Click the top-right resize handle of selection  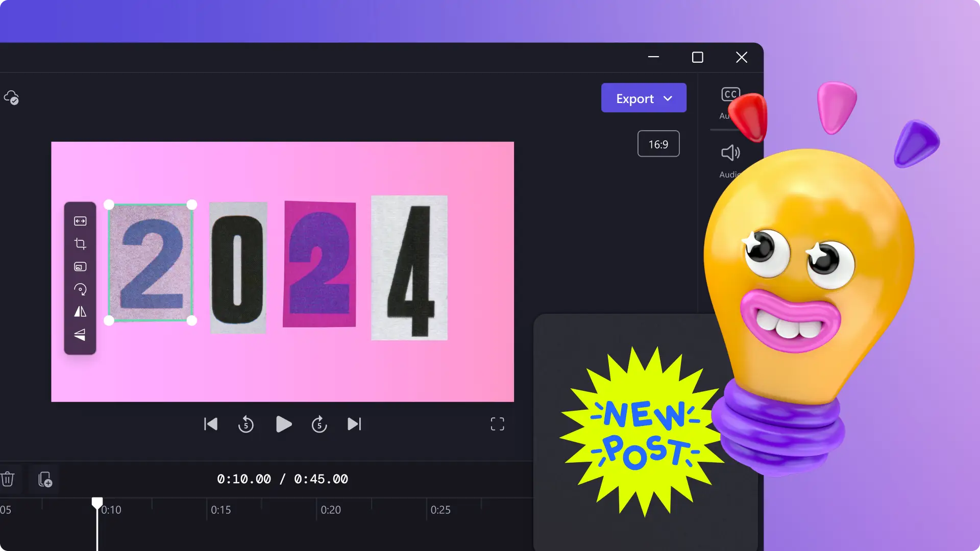pyautogui.click(x=192, y=205)
